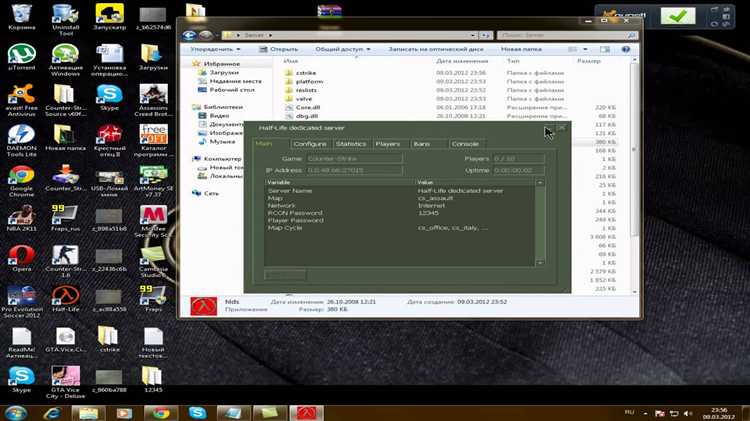Open the Explorer address bar history dropdown
750x421 pixels.
click(473, 35)
